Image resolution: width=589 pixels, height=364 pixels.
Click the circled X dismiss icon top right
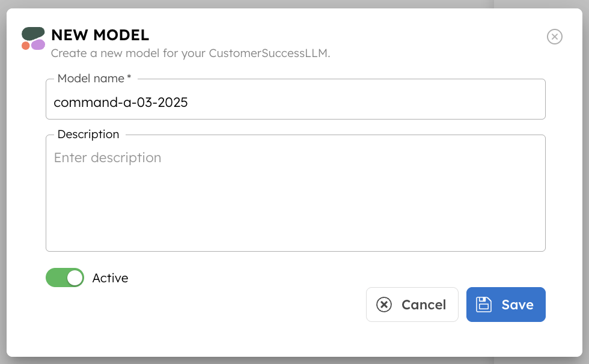(555, 37)
